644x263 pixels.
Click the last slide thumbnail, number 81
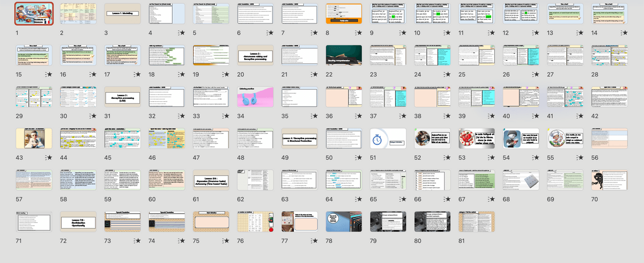477,221
